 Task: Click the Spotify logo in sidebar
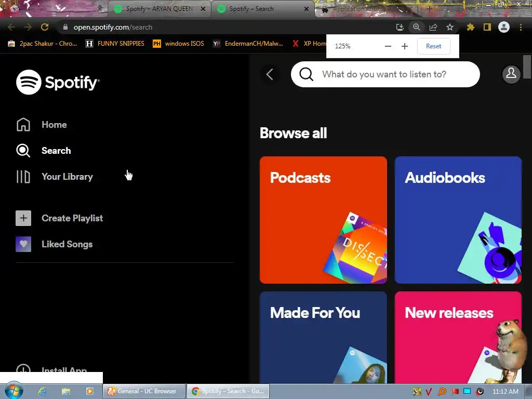pyautogui.click(x=58, y=82)
